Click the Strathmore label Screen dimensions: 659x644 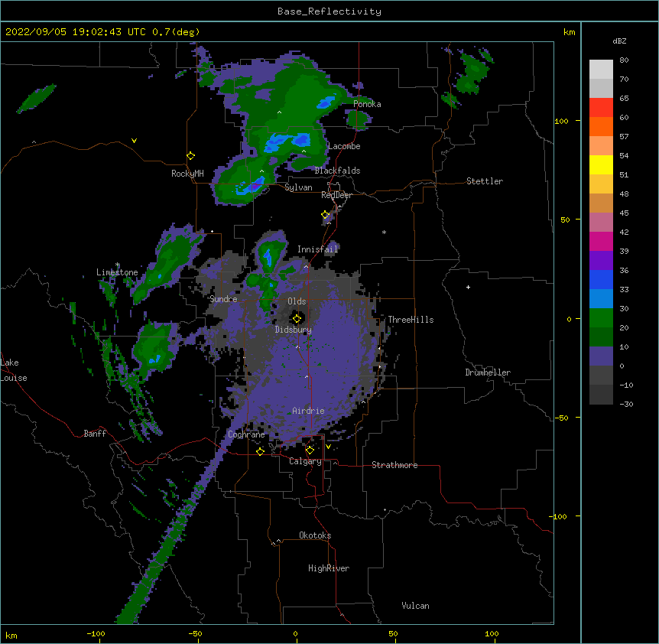pyautogui.click(x=394, y=465)
